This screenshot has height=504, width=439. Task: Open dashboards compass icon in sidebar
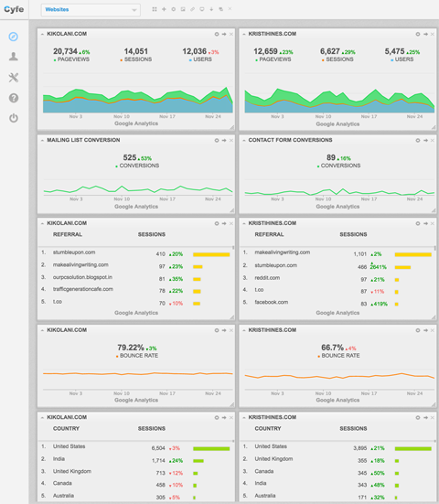coord(14,37)
